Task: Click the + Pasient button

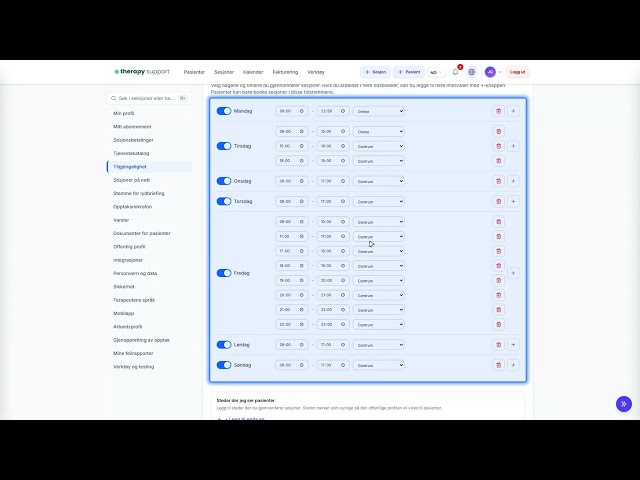Action: tap(409, 72)
